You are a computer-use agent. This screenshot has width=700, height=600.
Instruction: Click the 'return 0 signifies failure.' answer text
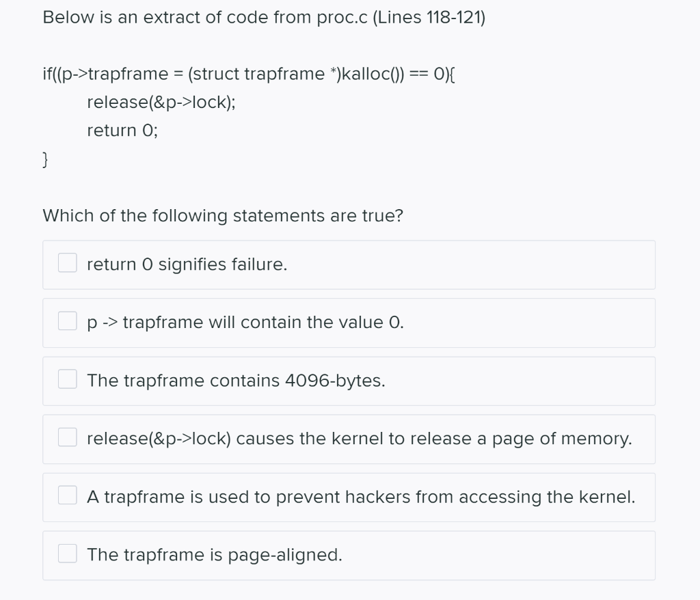point(187,264)
